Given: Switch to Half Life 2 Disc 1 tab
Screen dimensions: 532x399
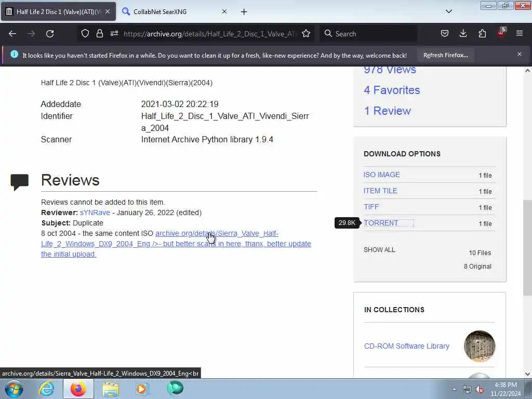Looking at the screenshot, I should [x=58, y=11].
